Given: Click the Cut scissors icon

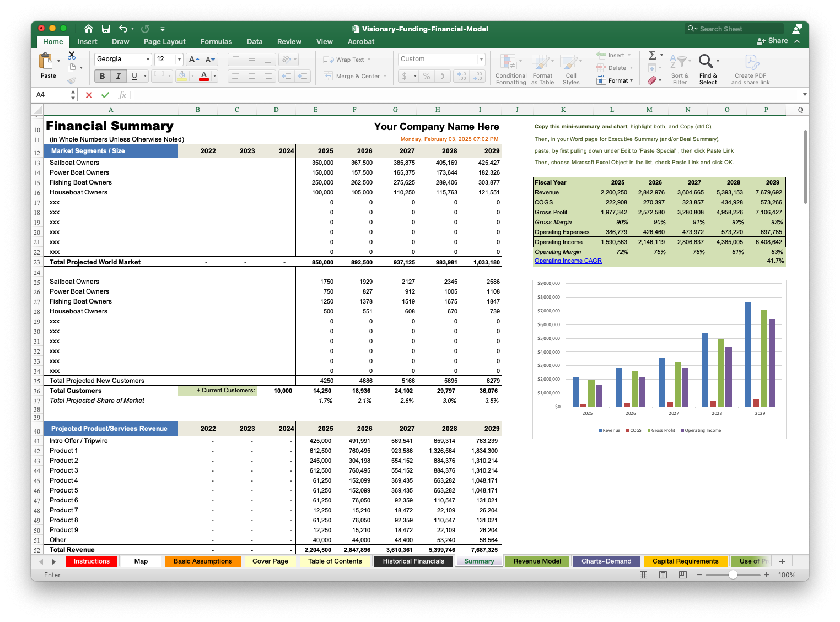Looking at the screenshot, I should 72,56.
